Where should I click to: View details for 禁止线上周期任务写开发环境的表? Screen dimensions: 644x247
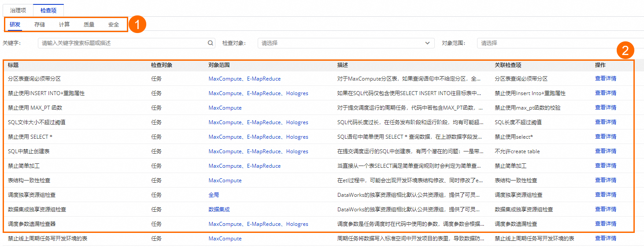point(606,238)
